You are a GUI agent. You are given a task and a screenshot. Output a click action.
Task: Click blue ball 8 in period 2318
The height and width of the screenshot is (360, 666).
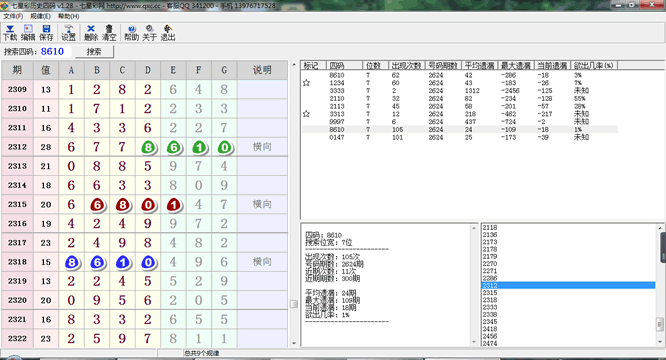72,262
